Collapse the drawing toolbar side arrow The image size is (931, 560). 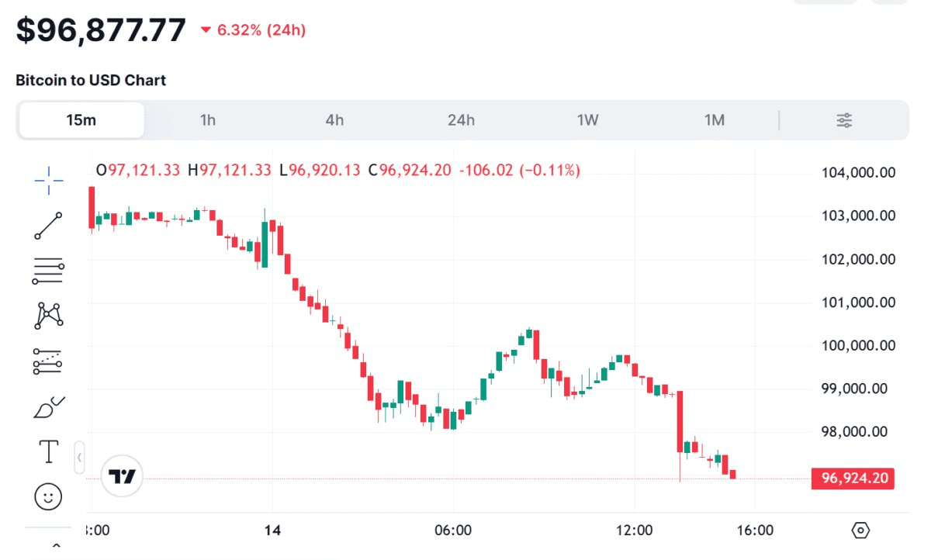click(x=79, y=458)
